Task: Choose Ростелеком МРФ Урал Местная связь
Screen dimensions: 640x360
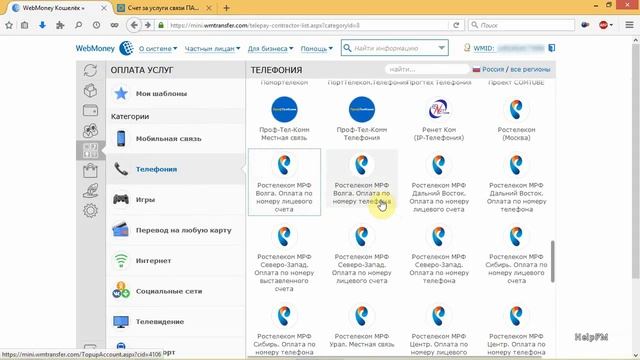Action: coord(362,327)
